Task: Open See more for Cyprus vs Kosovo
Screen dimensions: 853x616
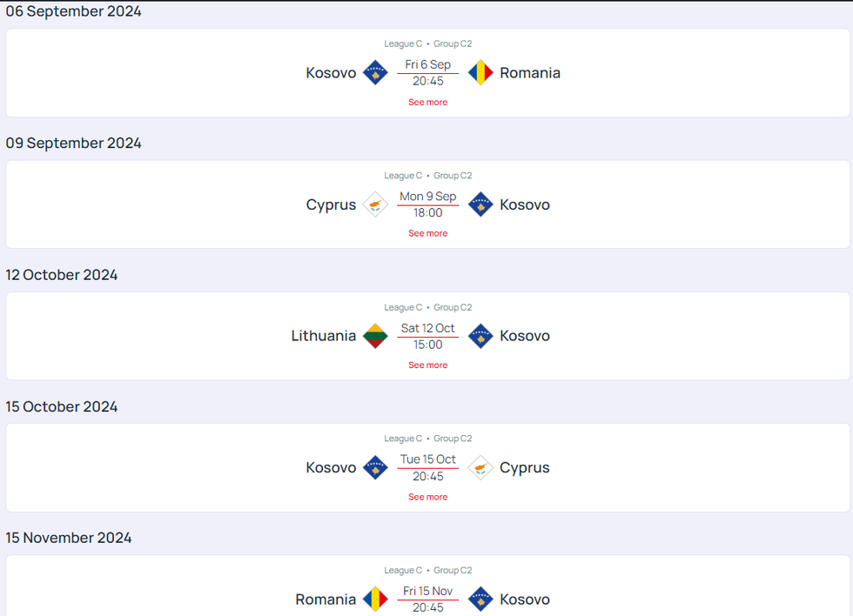Action: [428, 233]
